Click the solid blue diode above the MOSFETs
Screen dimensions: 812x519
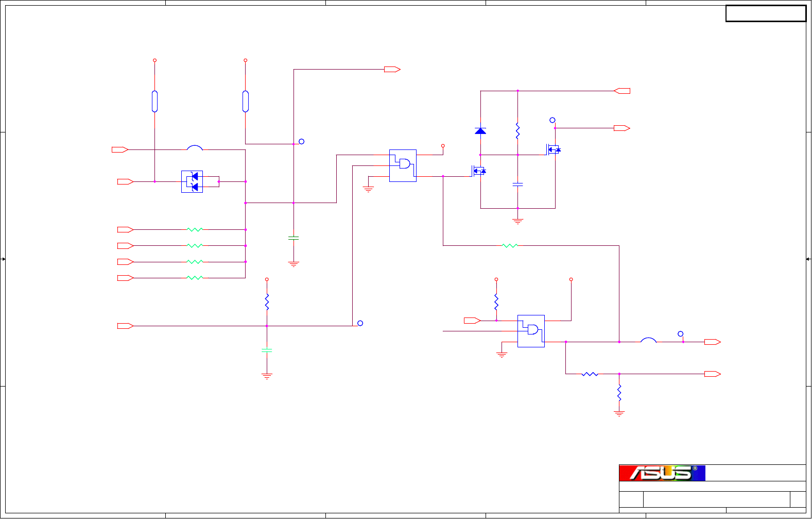click(x=480, y=131)
